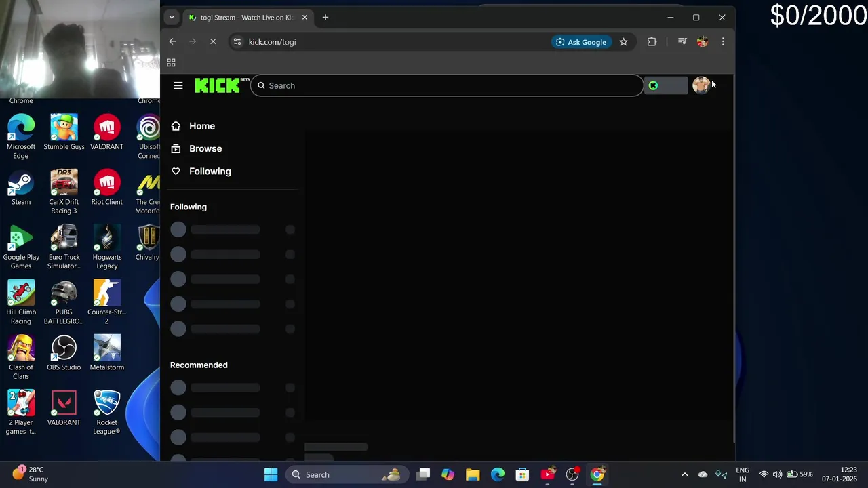Screen dimensions: 868x488
Task: Open CarX Drift Racing 3 icon
Action: coord(64,192)
